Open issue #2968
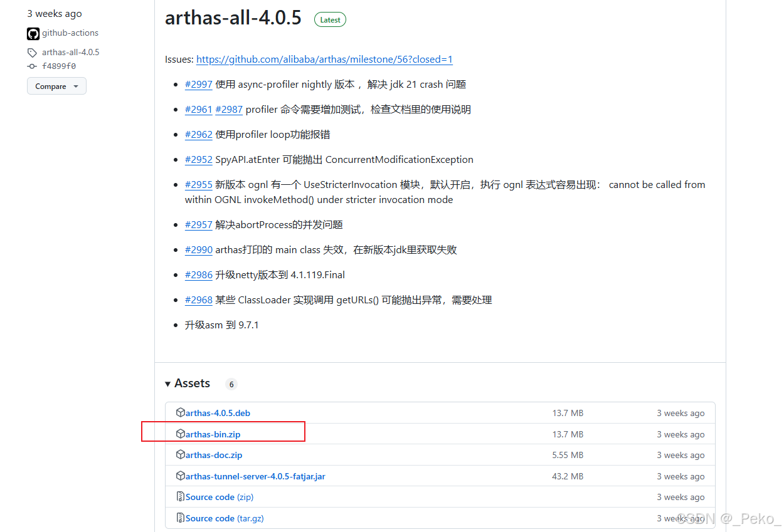784x532 pixels. [x=199, y=300]
